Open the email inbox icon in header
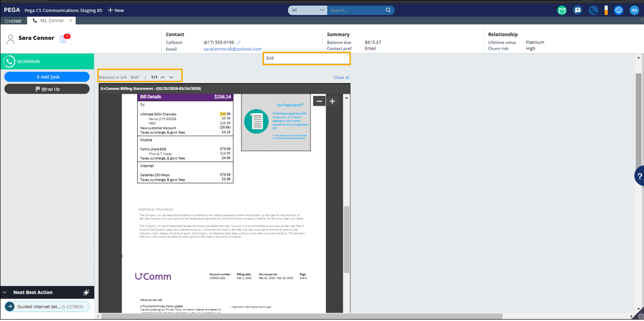 [x=562, y=10]
